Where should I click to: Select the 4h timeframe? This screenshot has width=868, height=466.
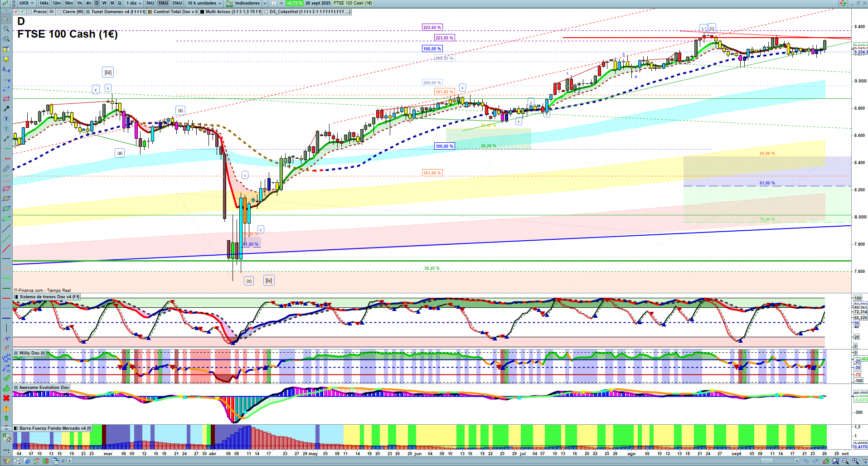[88, 3]
